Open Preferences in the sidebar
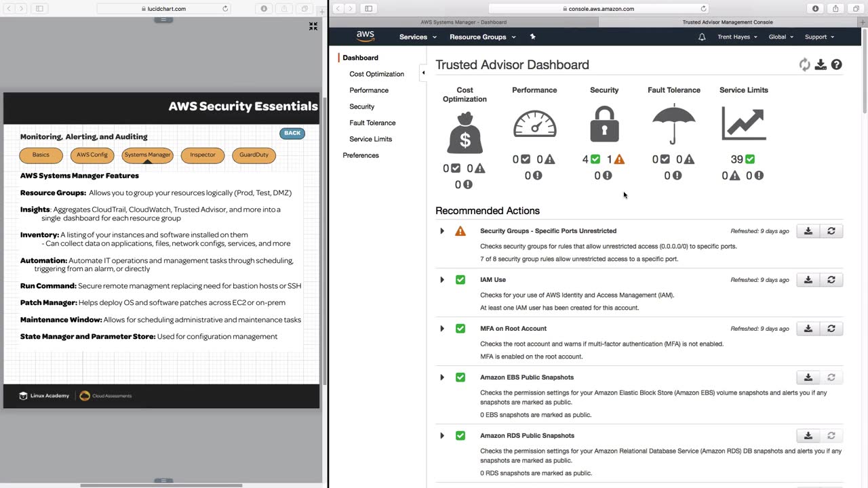The width and height of the screenshot is (868, 488). tap(361, 155)
